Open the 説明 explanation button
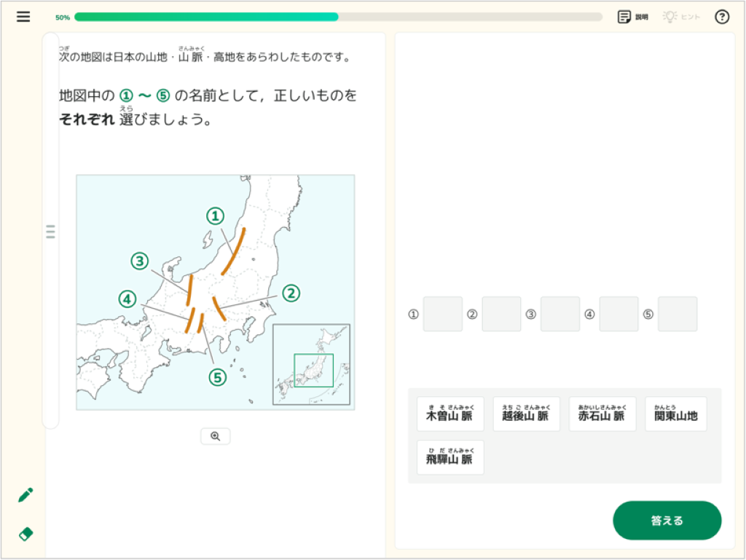The width and height of the screenshot is (746, 560). tap(633, 17)
